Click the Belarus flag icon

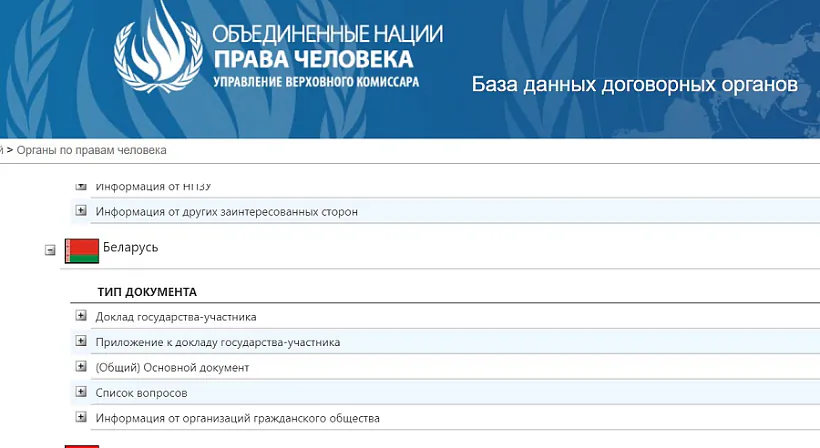tap(82, 251)
